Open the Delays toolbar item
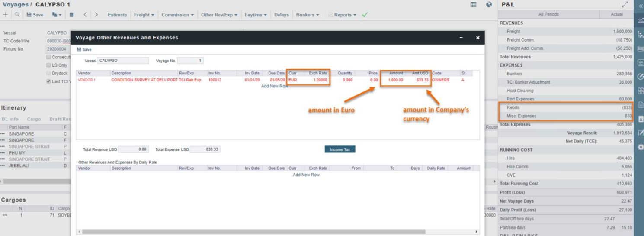This screenshot has width=644, height=236. (x=281, y=15)
